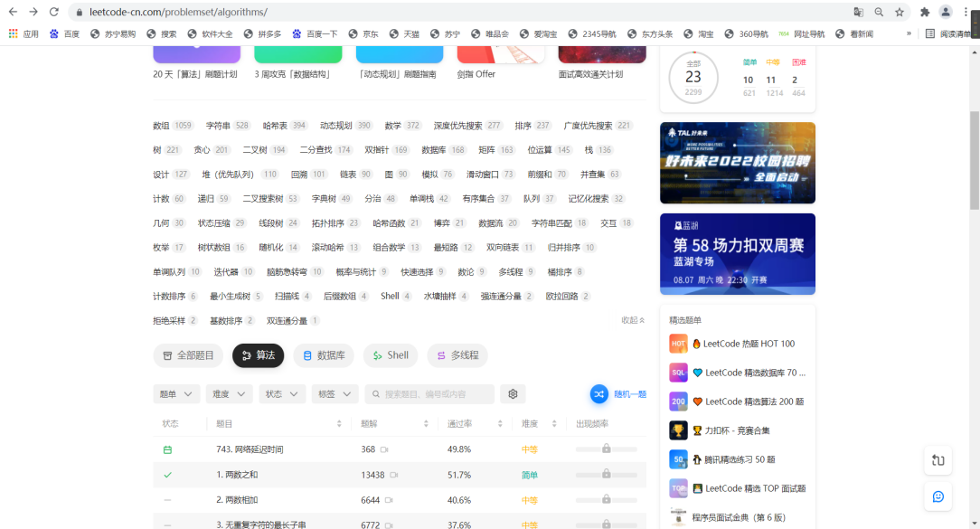The image size is (980, 529).
Task: Click the 出现频率 bar in 网络延迟时间 row
Action: coord(607,449)
